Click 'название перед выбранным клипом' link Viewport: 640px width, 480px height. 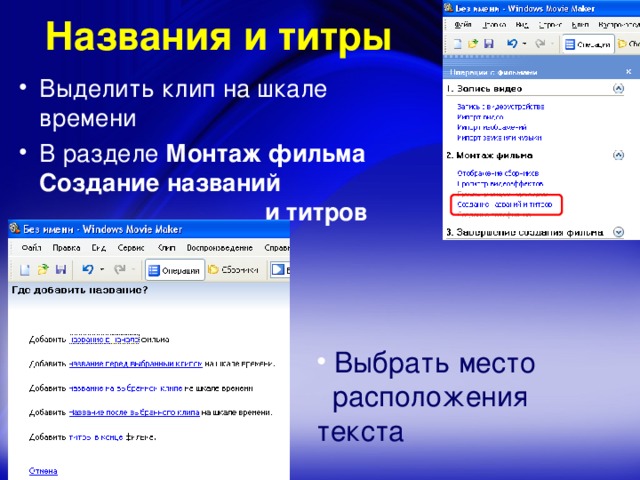[x=136, y=363]
